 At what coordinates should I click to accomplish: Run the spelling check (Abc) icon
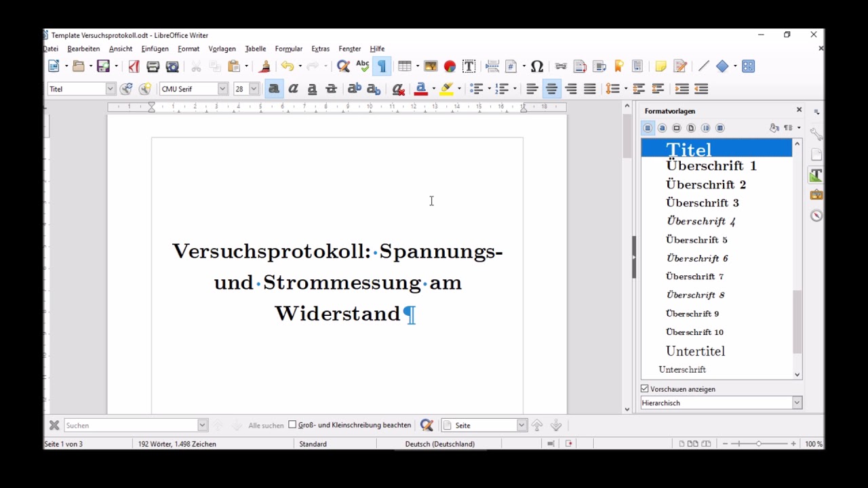[x=363, y=66]
